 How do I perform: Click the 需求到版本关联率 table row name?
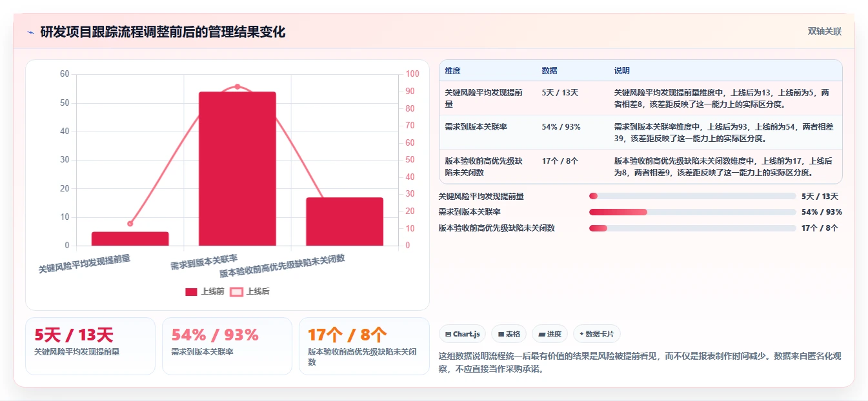click(476, 127)
